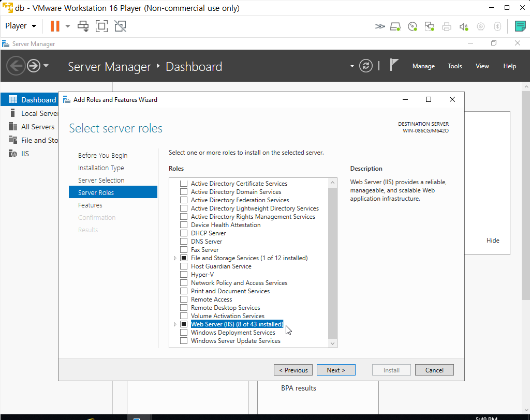Select the Device Health Attestation role label

coord(226,225)
